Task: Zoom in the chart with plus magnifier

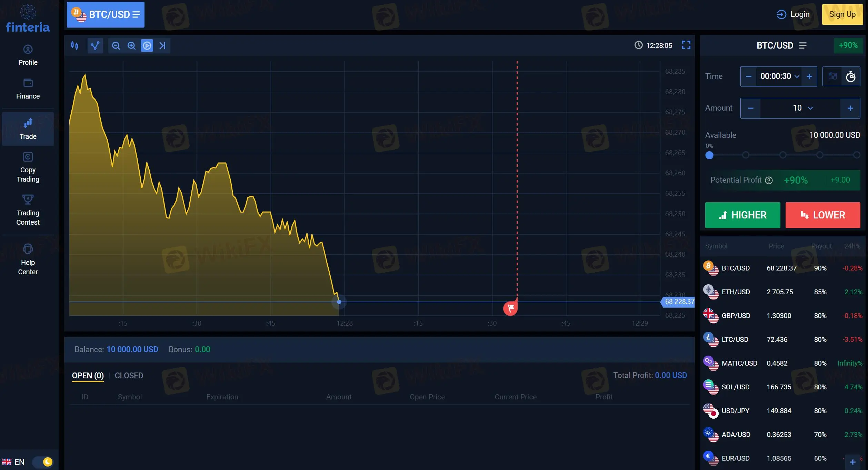Action: (131, 45)
